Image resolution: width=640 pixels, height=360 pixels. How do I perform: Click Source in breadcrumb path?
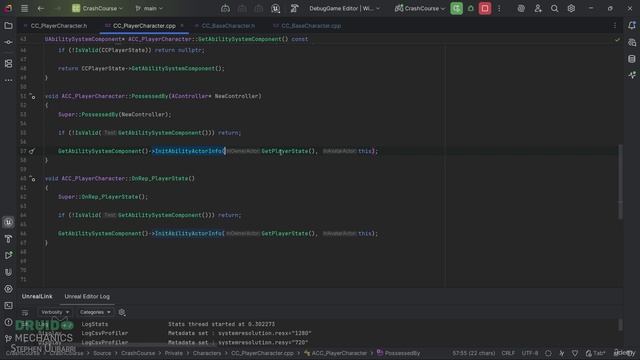102,353
